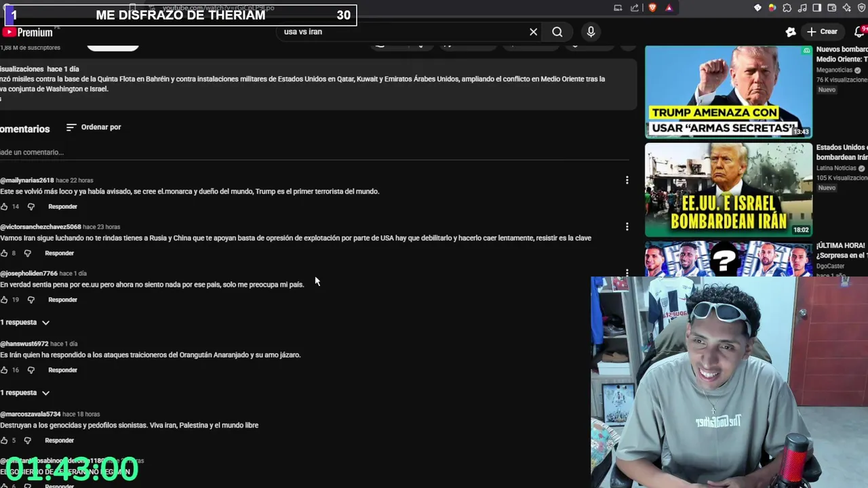Image resolution: width=868 pixels, height=488 pixels.
Task: Open josepholiden7766 channel link
Action: pyautogui.click(x=28, y=273)
